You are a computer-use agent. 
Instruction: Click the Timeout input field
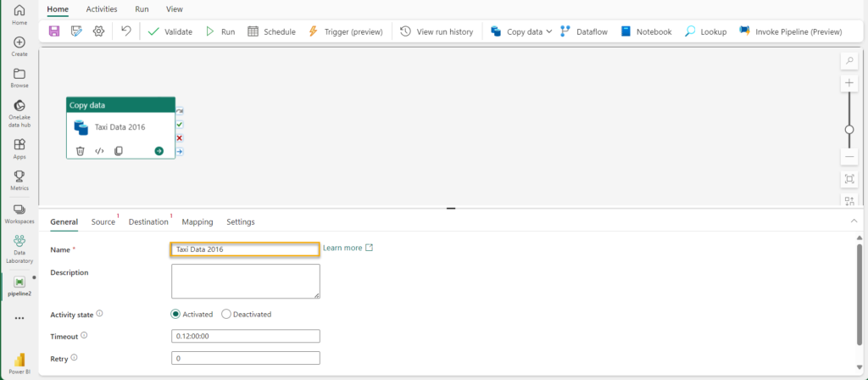tap(245, 336)
